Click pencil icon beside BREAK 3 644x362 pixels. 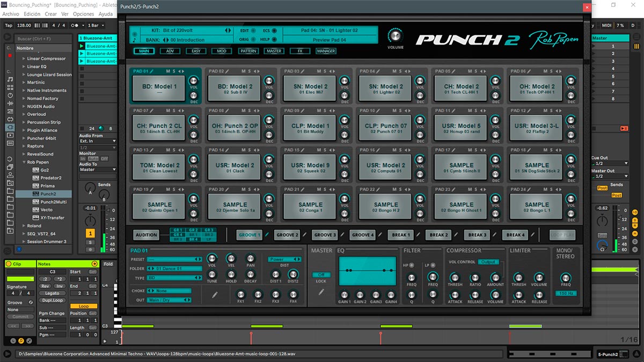coord(494,234)
